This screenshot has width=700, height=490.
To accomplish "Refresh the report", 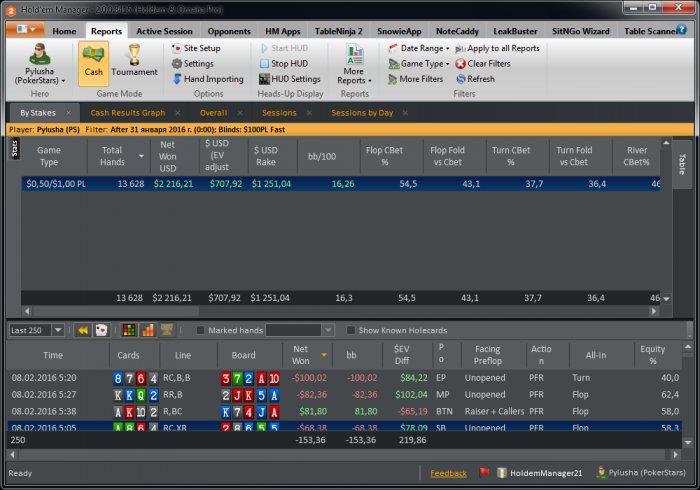I will pyautogui.click(x=475, y=79).
